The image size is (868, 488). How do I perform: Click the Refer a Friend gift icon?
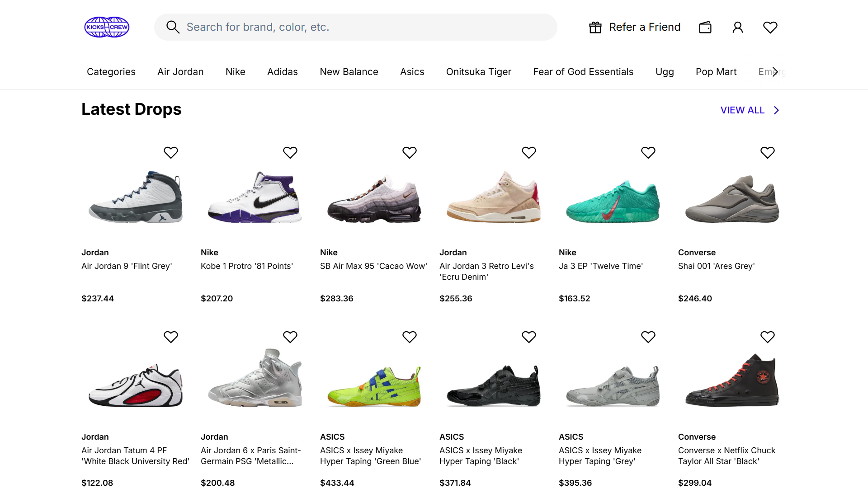pyautogui.click(x=595, y=27)
